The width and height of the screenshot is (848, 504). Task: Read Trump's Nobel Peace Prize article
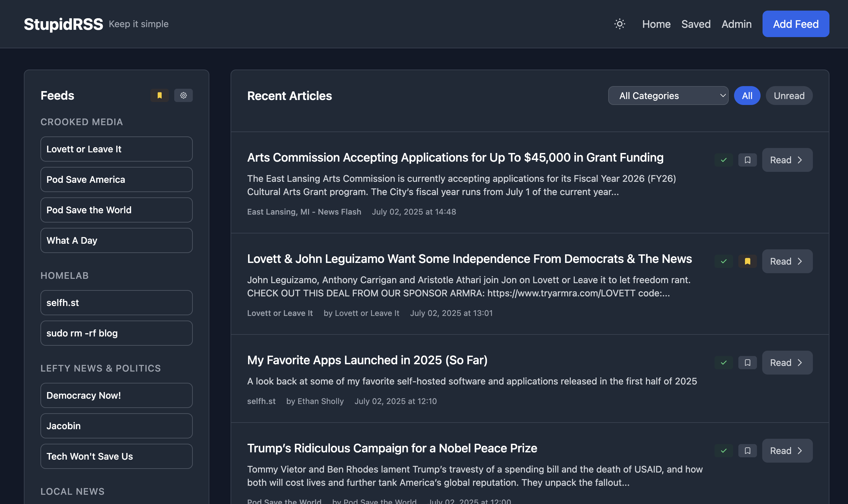(x=787, y=451)
